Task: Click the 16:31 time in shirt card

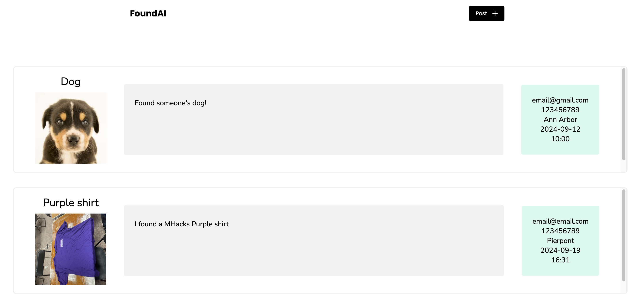Action: click(x=561, y=260)
